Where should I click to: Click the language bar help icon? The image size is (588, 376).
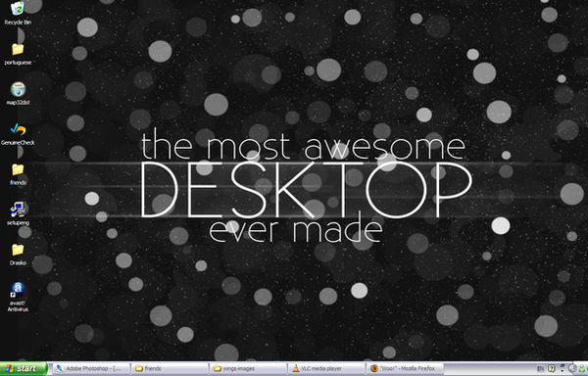(x=551, y=368)
